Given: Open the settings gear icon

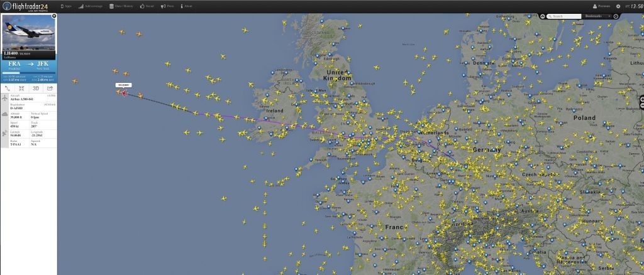Looking at the screenshot, I should 618,6.
